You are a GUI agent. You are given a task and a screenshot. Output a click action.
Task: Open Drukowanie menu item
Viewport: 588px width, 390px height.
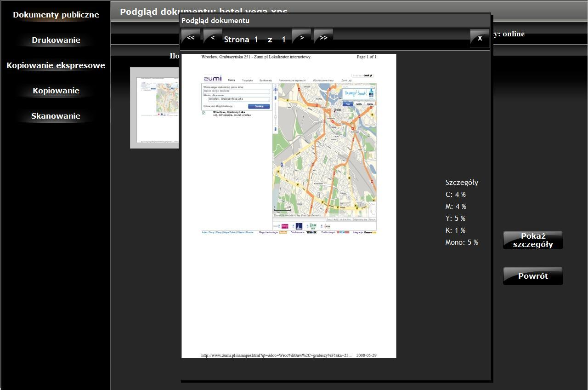tap(56, 40)
